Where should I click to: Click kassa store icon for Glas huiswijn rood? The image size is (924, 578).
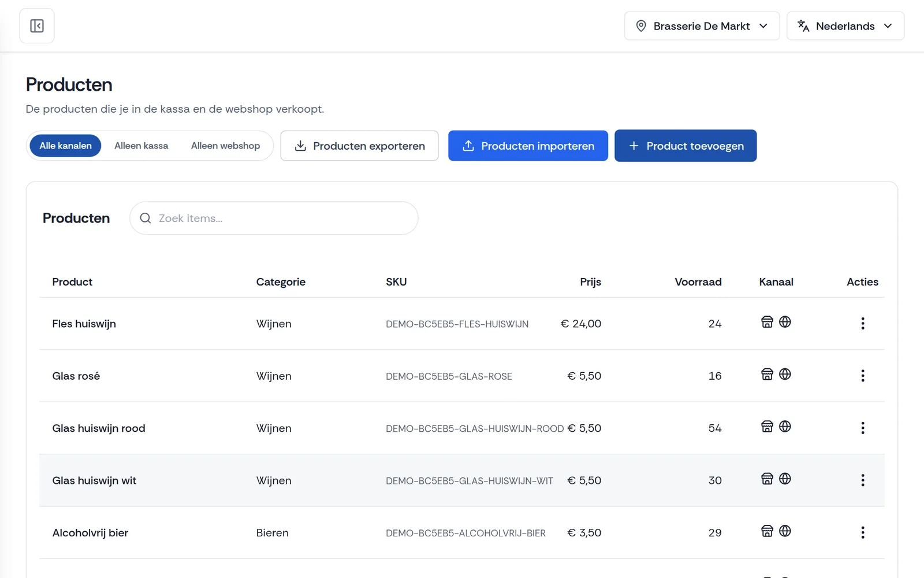[767, 427]
